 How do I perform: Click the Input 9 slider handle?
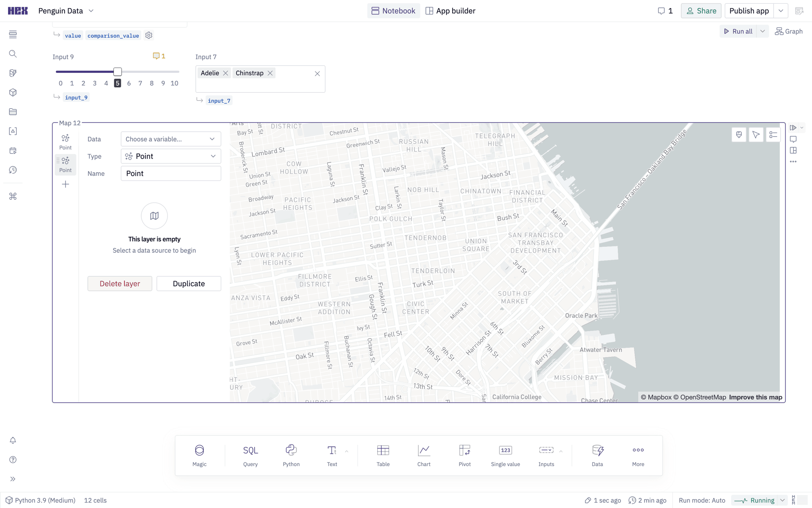tap(118, 72)
